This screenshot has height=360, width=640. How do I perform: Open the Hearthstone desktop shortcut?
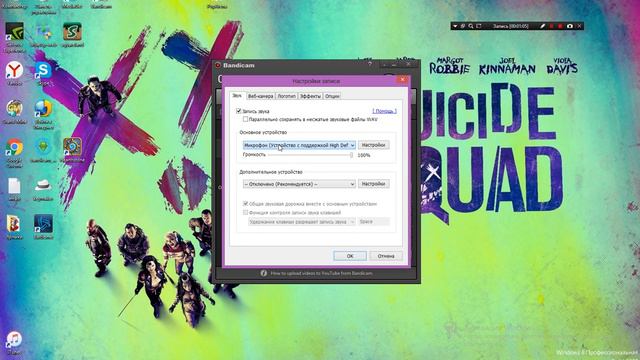pos(72,147)
